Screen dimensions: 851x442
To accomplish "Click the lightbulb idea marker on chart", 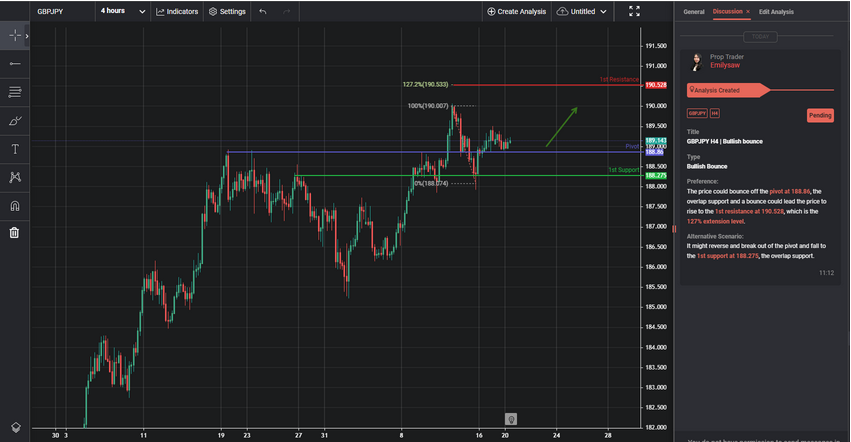I will tap(511, 419).
